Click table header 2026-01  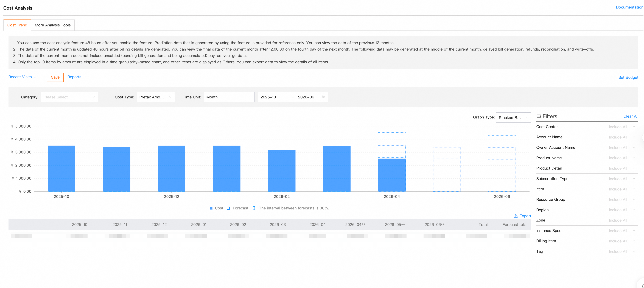pyautogui.click(x=199, y=225)
